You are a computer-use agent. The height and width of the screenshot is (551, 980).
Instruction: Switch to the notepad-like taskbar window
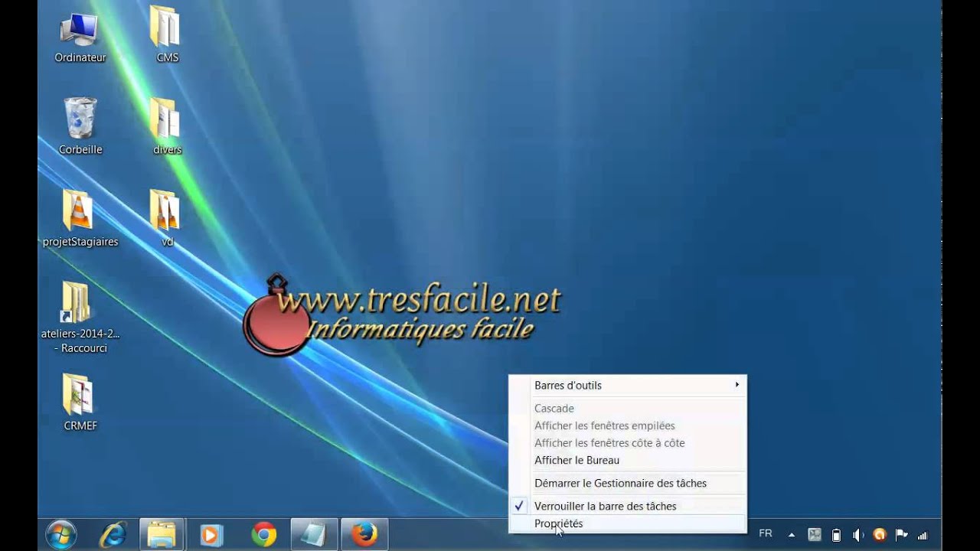(314, 534)
